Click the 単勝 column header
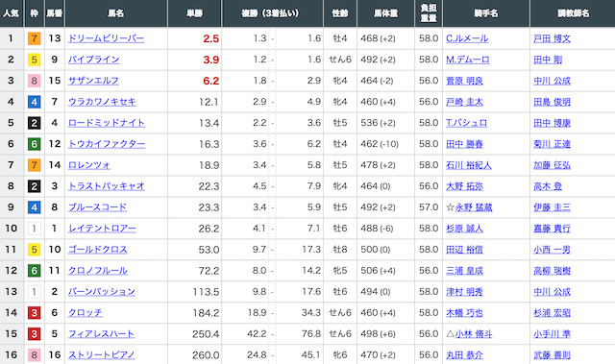 (194, 13)
